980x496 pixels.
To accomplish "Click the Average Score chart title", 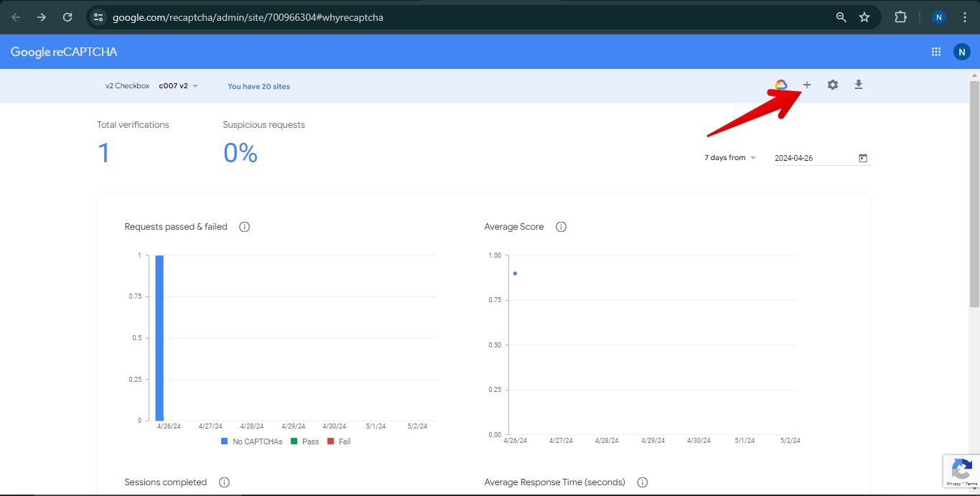I will click(x=514, y=227).
